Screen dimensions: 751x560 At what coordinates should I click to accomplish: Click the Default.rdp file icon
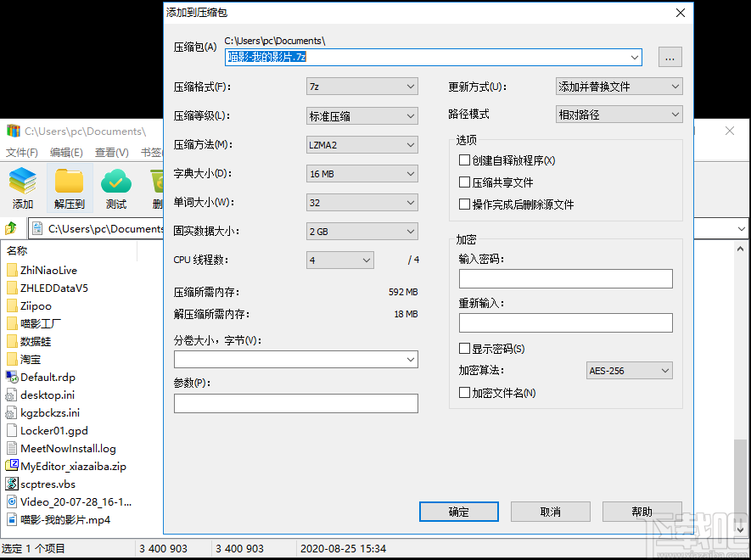(x=12, y=377)
